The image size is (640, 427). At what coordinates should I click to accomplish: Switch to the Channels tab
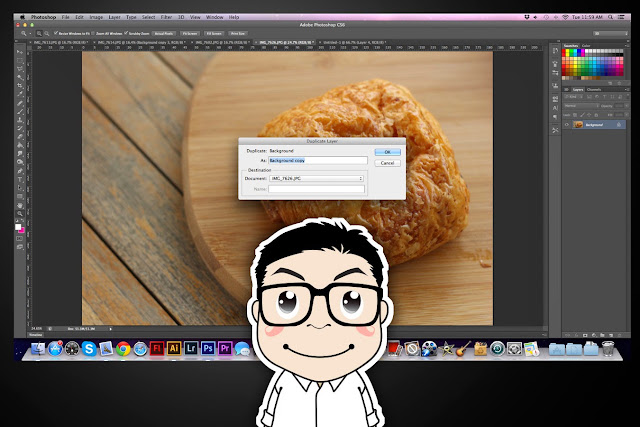coord(594,89)
